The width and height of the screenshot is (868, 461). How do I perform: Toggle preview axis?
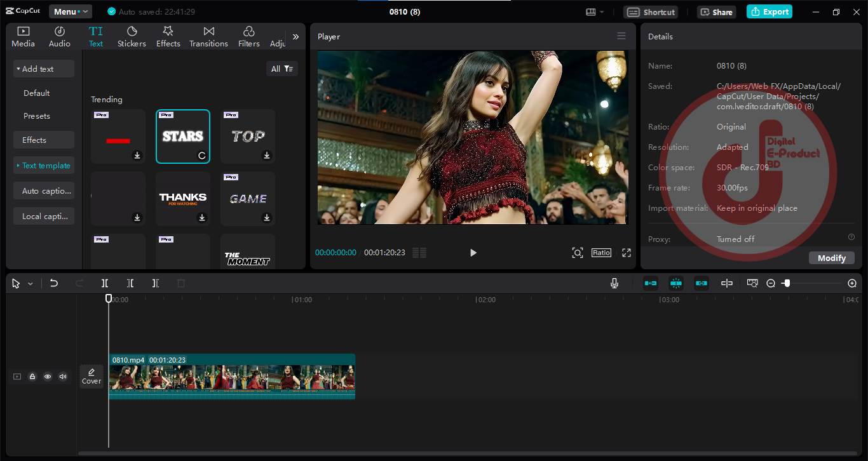click(x=727, y=283)
